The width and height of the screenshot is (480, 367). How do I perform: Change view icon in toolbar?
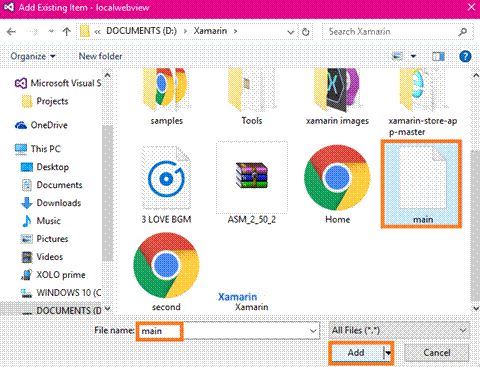(397, 56)
